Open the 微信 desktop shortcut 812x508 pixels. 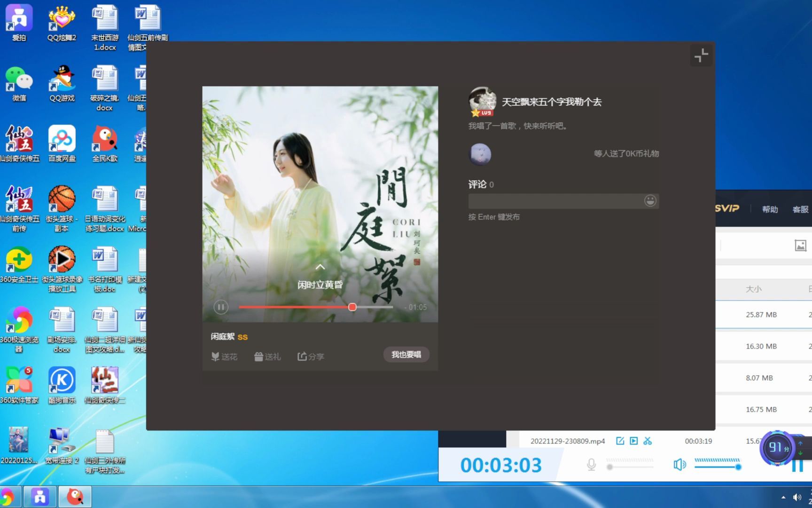(x=19, y=83)
